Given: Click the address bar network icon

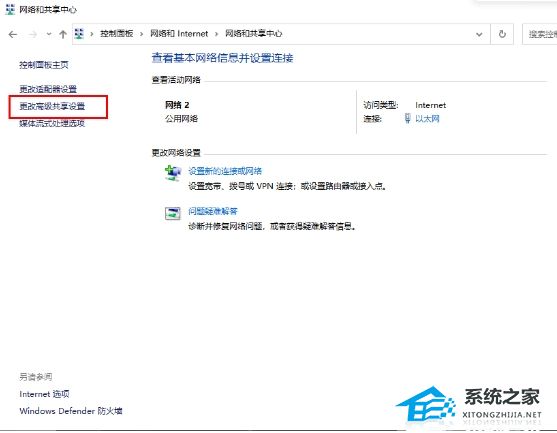Looking at the screenshot, I should 79,34.
